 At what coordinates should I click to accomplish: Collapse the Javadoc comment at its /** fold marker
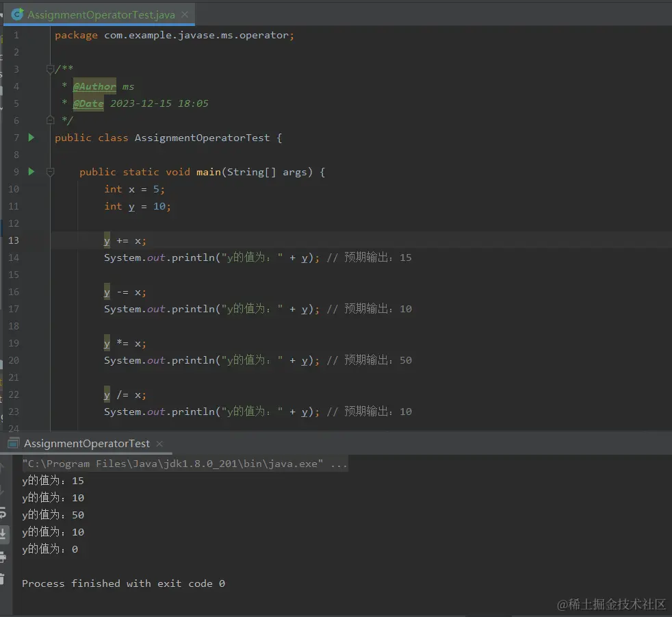[50, 69]
